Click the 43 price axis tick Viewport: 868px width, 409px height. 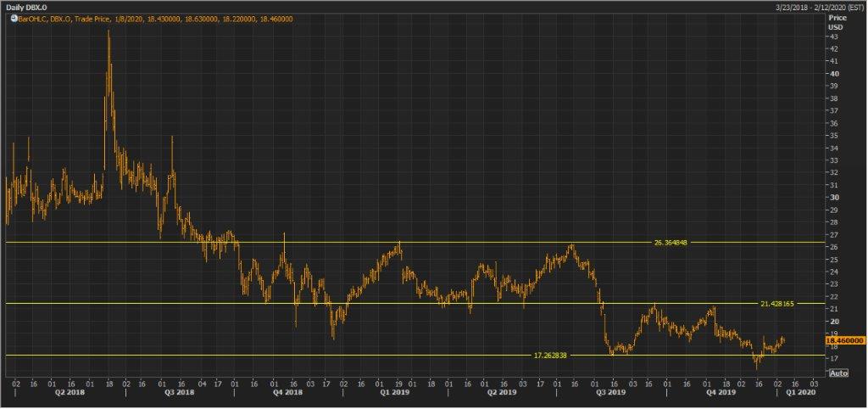pyautogui.click(x=833, y=36)
